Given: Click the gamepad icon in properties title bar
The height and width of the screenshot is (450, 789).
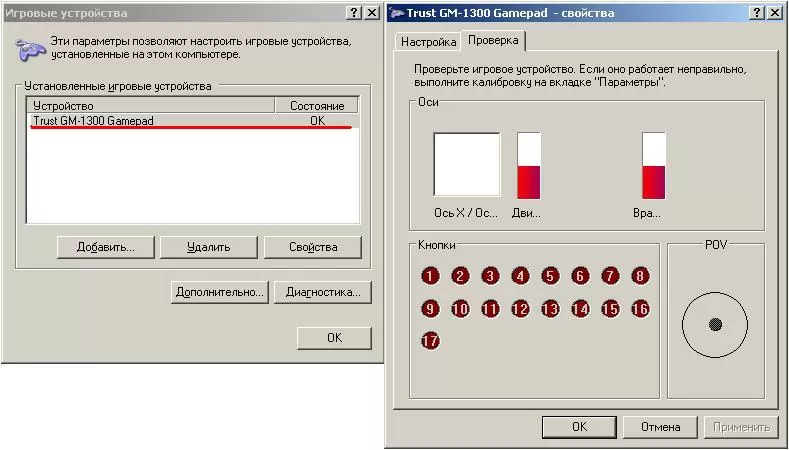Looking at the screenshot, I should coord(397,13).
